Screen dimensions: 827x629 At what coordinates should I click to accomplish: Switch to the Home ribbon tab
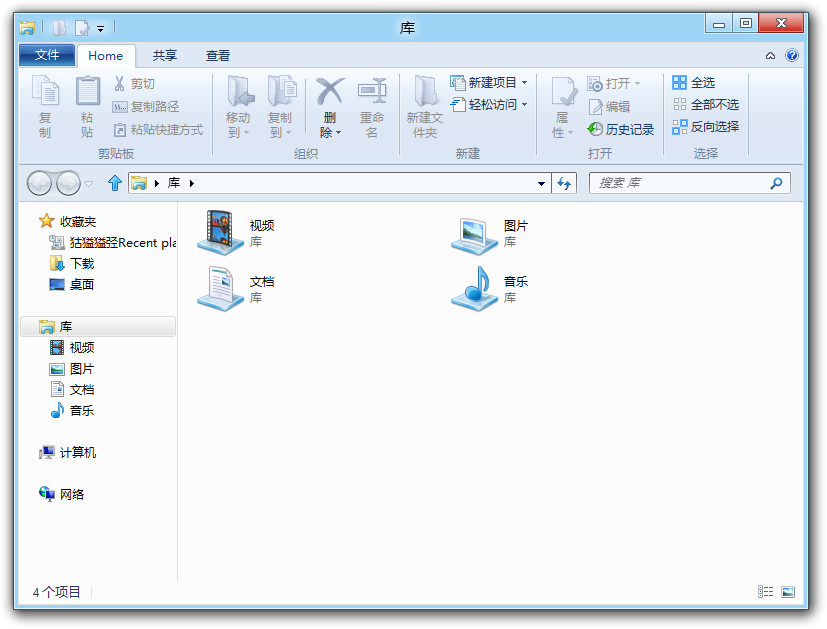pos(105,56)
